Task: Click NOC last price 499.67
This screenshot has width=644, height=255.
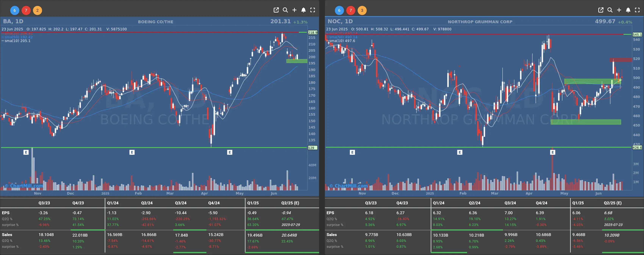Action: (605, 21)
